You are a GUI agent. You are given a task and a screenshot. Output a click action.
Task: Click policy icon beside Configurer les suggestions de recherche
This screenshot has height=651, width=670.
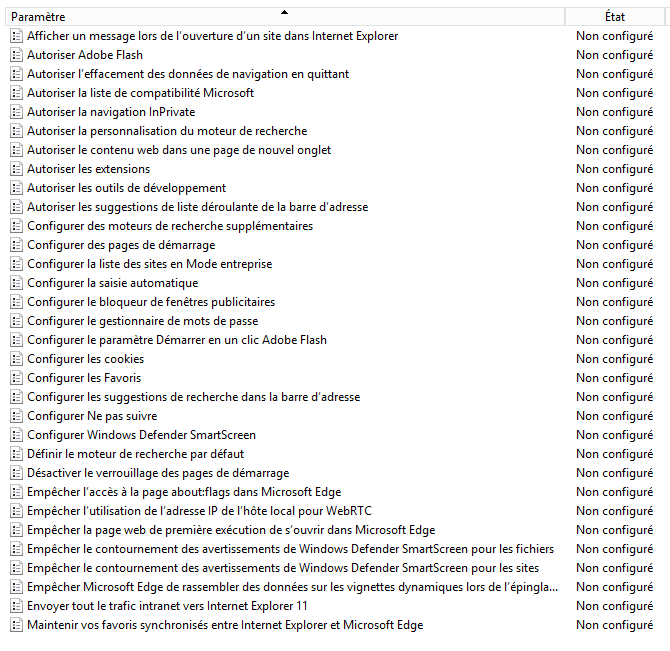click(16, 397)
